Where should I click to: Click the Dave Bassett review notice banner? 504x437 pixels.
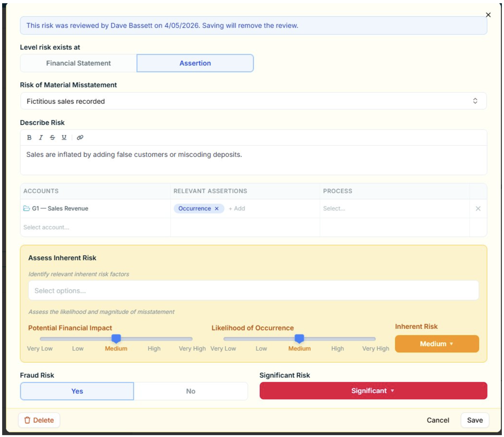coord(253,25)
